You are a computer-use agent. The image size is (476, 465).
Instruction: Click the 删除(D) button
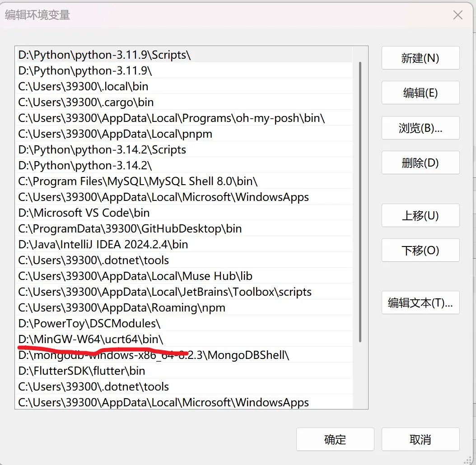point(420,163)
